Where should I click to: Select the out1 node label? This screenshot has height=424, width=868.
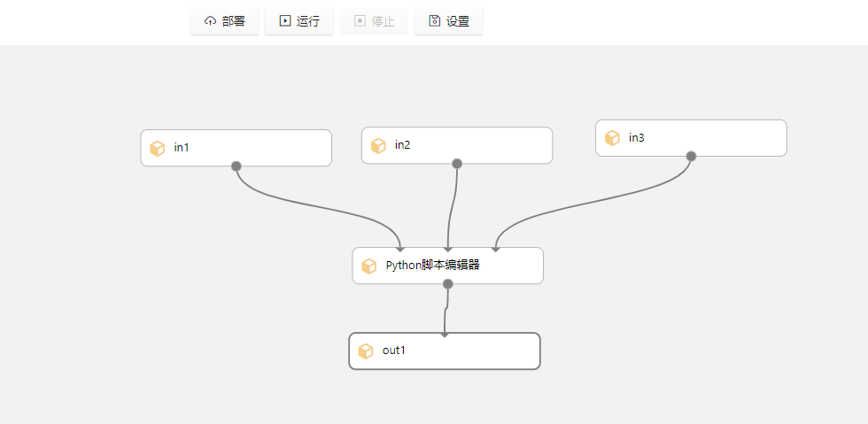pos(394,351)
